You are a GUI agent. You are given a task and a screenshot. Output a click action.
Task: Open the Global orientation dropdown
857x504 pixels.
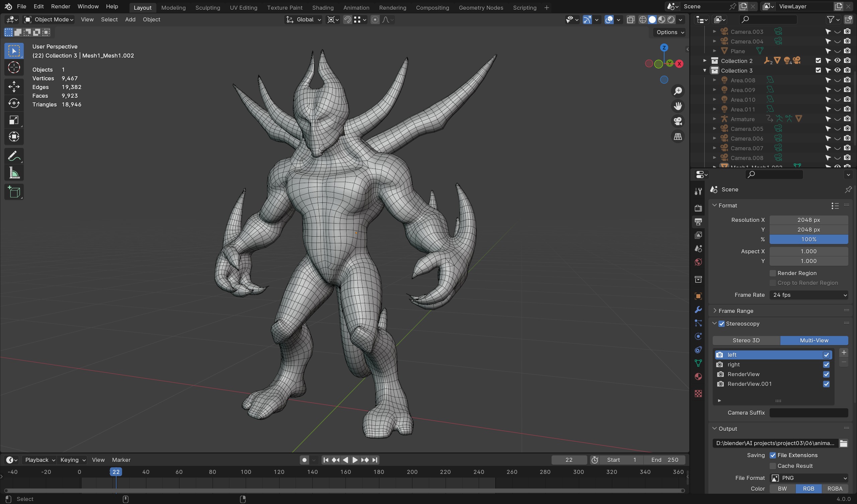[303, 20]
